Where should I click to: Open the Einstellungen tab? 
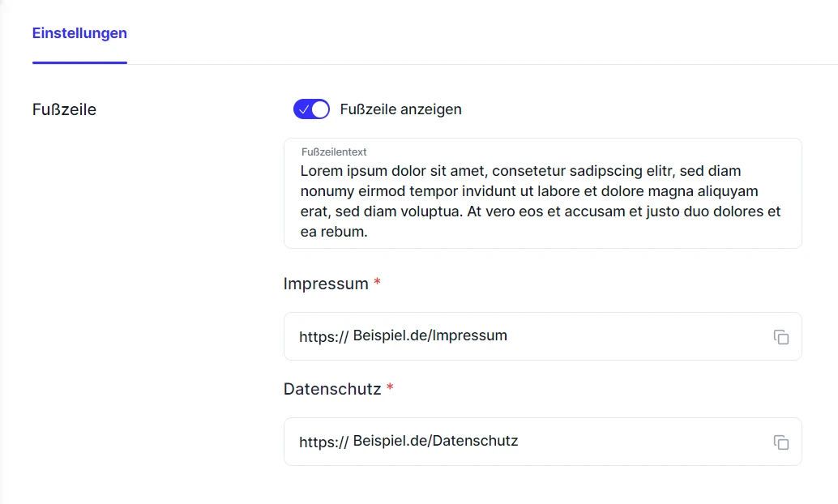[x=79, y=33]
